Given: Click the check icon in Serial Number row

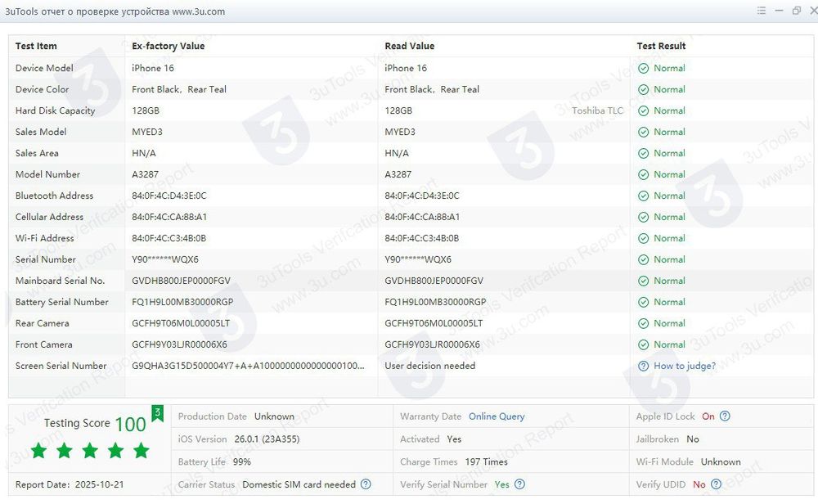Looking at the screenshot, I should [643, 260].
